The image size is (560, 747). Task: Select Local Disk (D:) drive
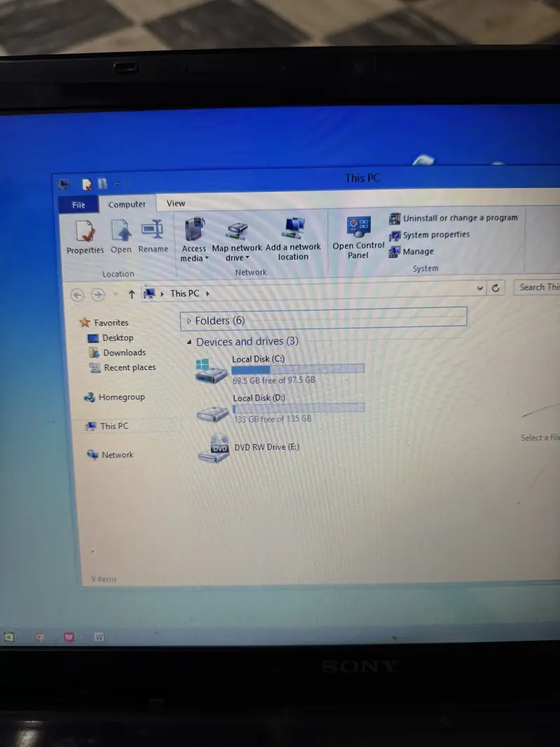coord(280,409)
